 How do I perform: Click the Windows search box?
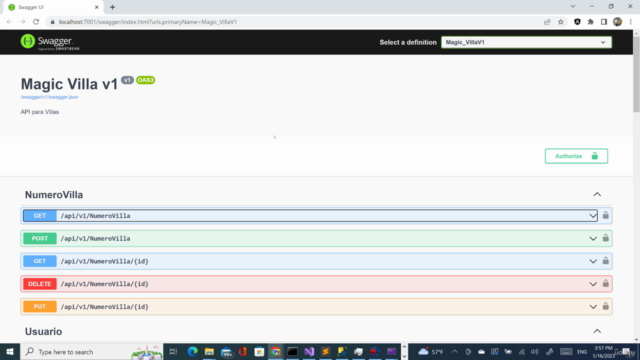pos(91,351)
